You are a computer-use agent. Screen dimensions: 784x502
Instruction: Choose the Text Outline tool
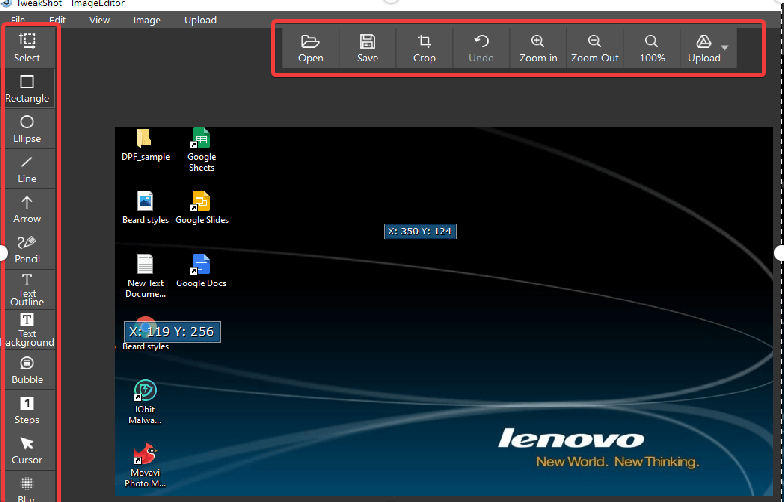[27, 288]
